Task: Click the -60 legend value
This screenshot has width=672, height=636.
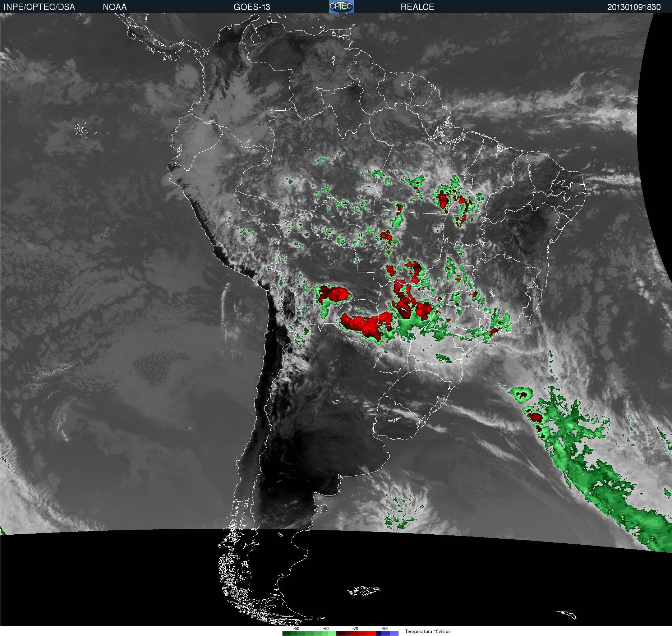Action: [x=326, y=628]
